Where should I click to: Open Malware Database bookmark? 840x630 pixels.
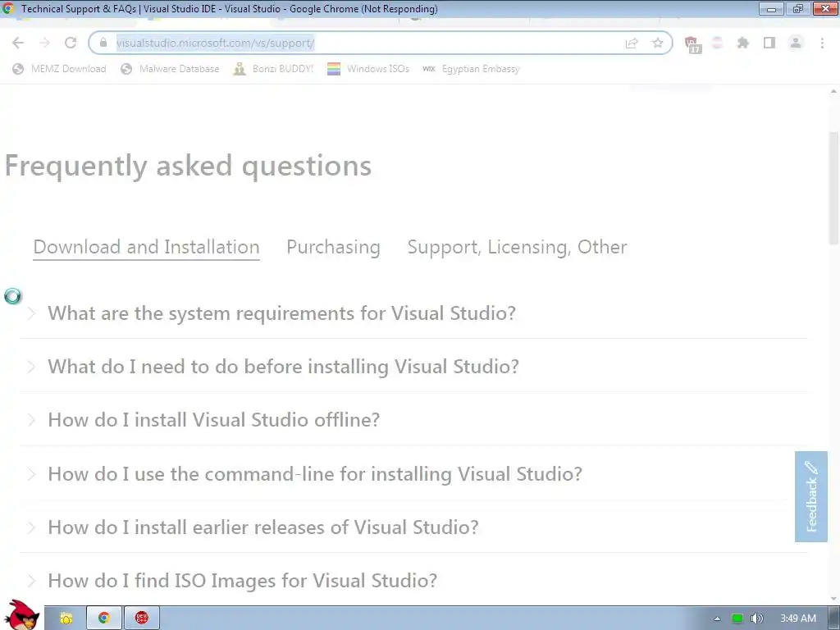coord(170,69)
